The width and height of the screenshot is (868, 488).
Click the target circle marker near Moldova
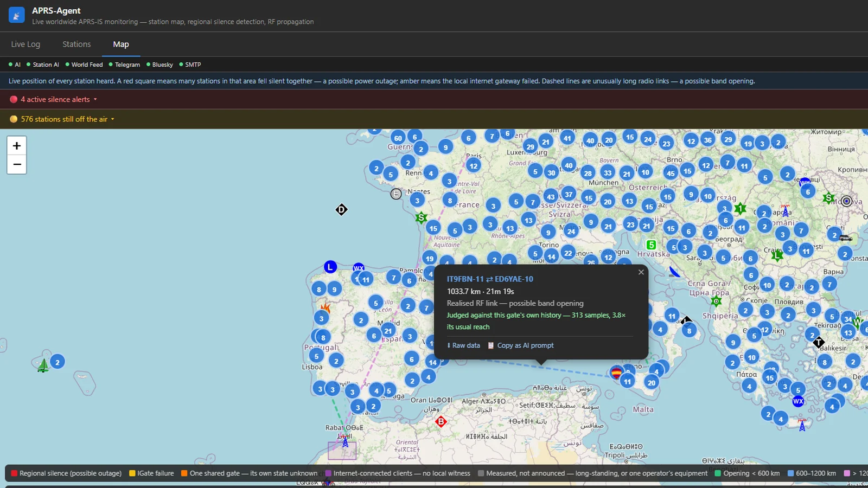pos(846,201)
